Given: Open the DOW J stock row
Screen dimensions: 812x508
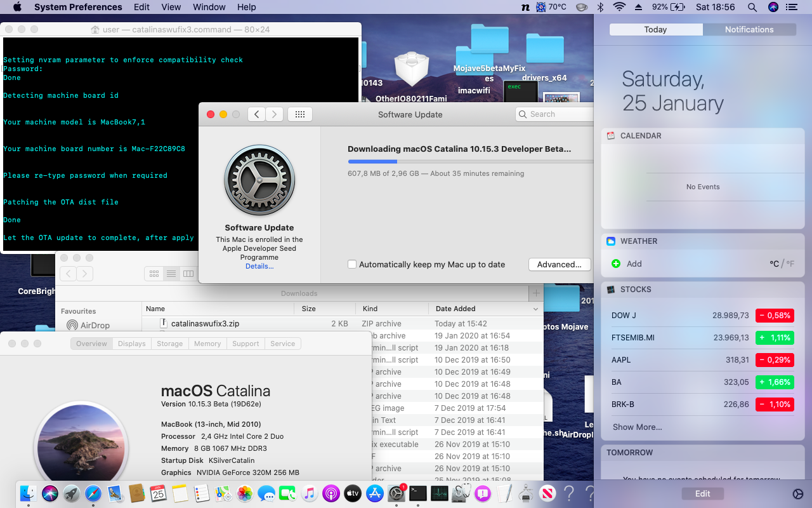Looking at the screenshot, I should (x=702, y=316).
